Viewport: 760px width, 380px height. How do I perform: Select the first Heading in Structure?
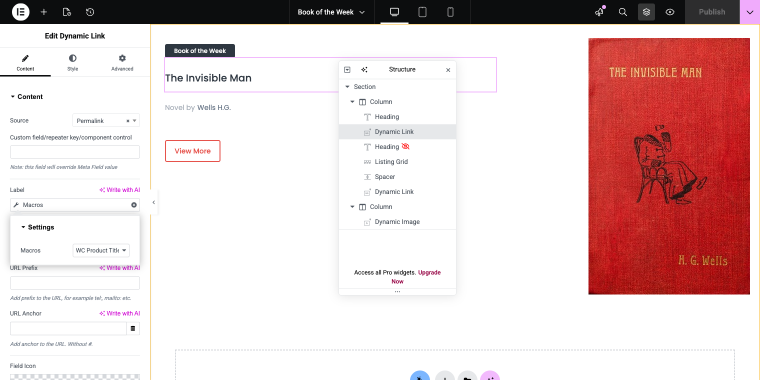(x=397, y=117)
